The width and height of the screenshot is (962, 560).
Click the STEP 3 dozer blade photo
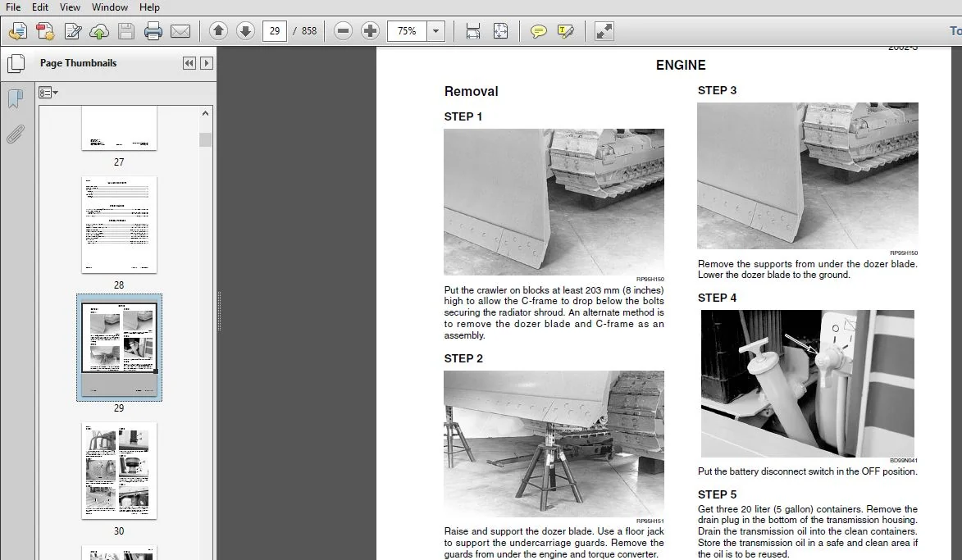tap(807, 175)
